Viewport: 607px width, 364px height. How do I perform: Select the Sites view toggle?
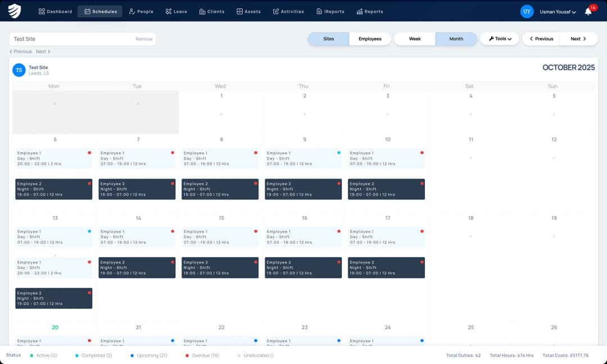click(x=329, y=39)
